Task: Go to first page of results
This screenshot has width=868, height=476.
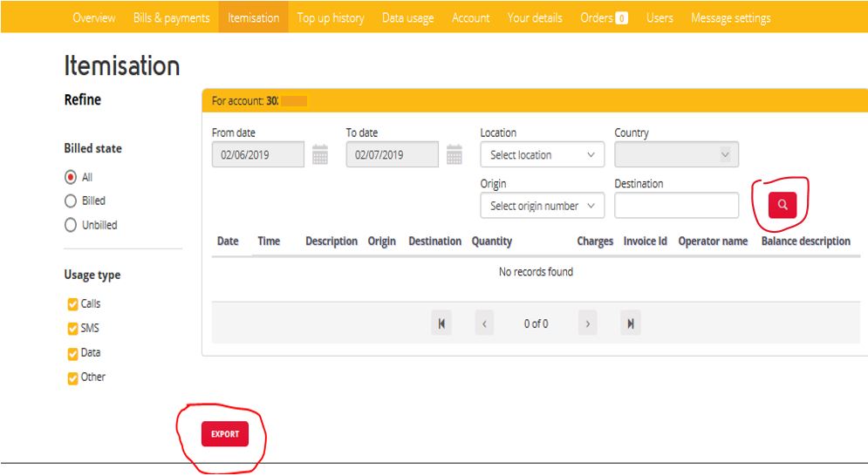Action: (442, 323)
